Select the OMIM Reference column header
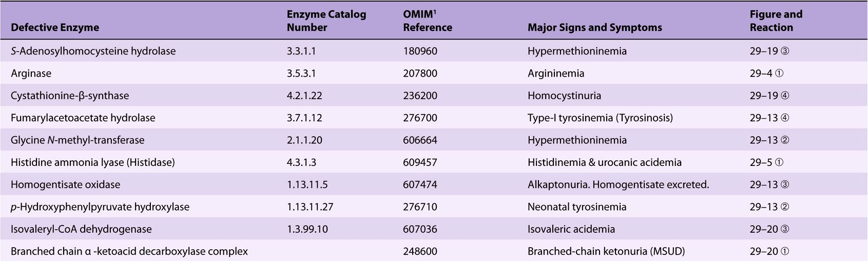 (427, 21)
